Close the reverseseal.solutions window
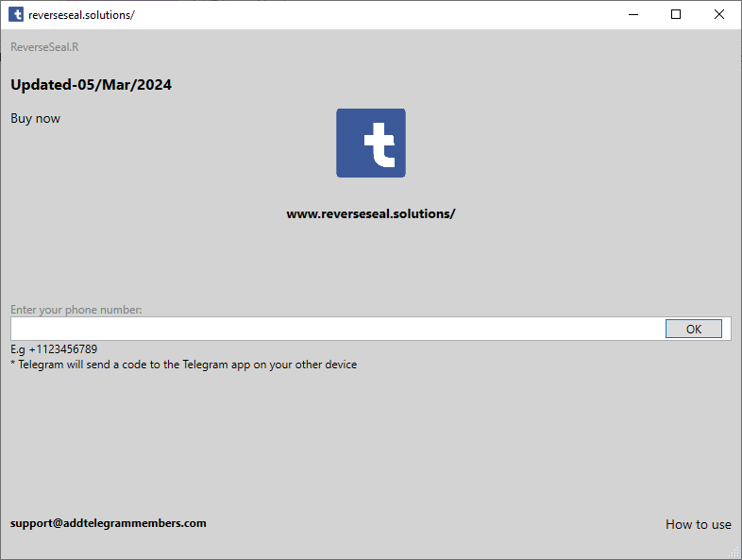742x560 pixels. [718, 15]
